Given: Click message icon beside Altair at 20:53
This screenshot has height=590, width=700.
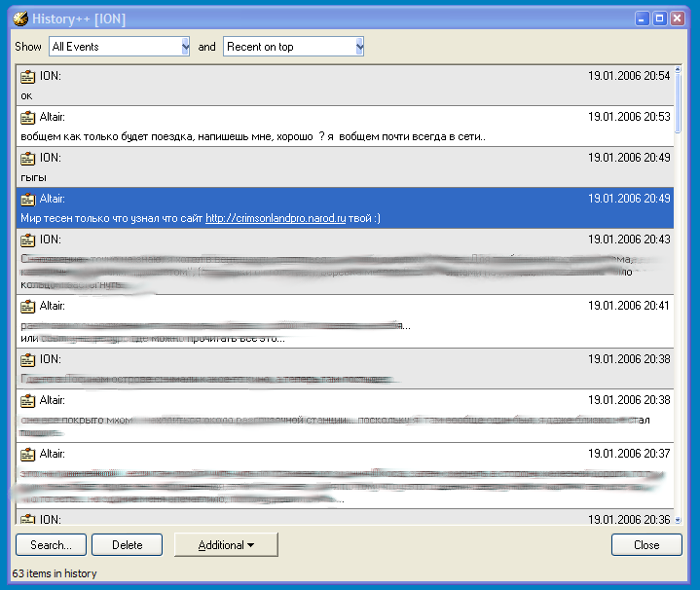Looking at the screenshot, I should click(x=27, y=117).
